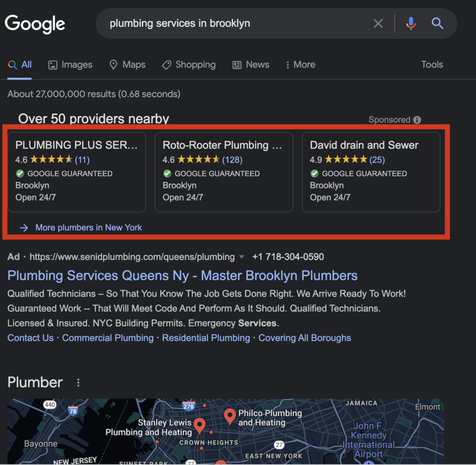Click Stanley Lewis Plumbing map pin
This screenshot has height=465, width=476.
(x=199, y=425)
